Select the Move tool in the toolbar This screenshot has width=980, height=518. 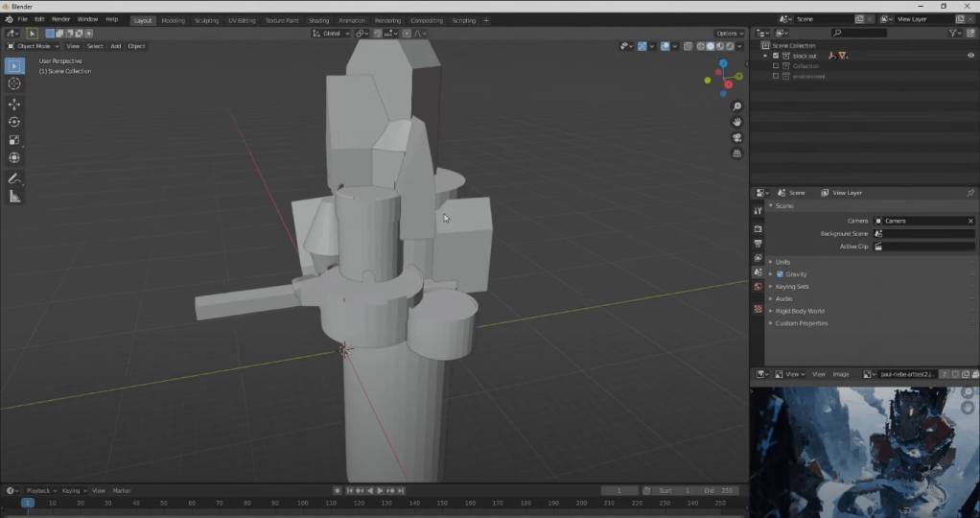coord(14,104)
